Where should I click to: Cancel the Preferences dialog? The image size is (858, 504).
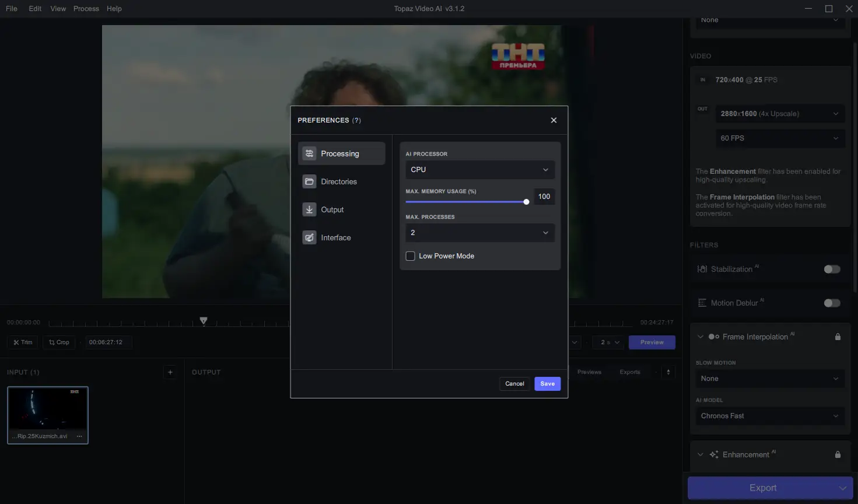pyautogui.click(x=514, y=384)
